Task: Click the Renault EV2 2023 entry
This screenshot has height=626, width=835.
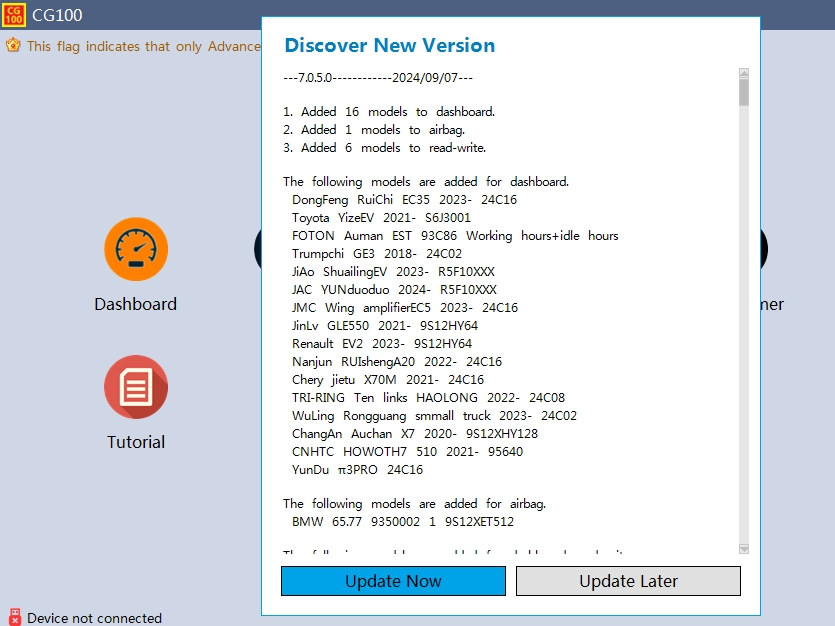Action: pyautogui.click(x=382, y=344)
